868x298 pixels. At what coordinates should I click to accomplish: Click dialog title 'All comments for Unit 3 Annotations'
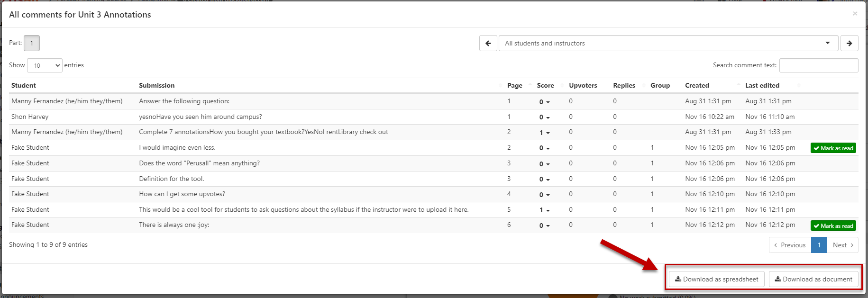pos(80,15)
